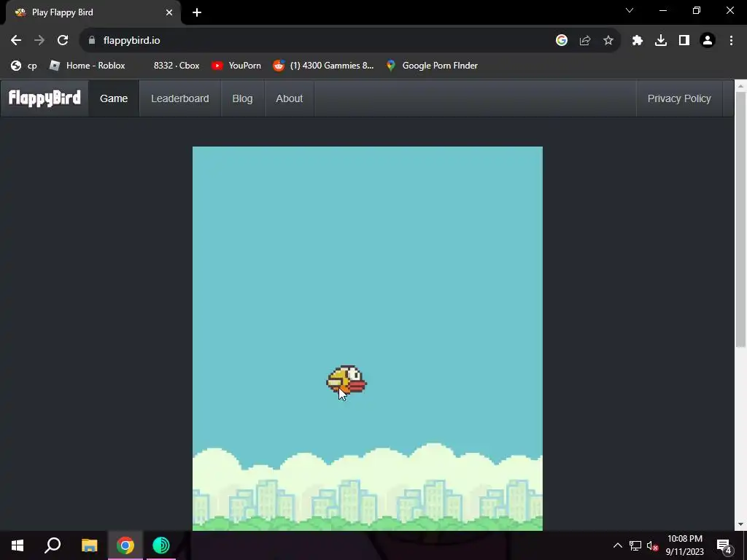
Task: Click the Chrome taskbar icon
Action: [x=125, y=545]
